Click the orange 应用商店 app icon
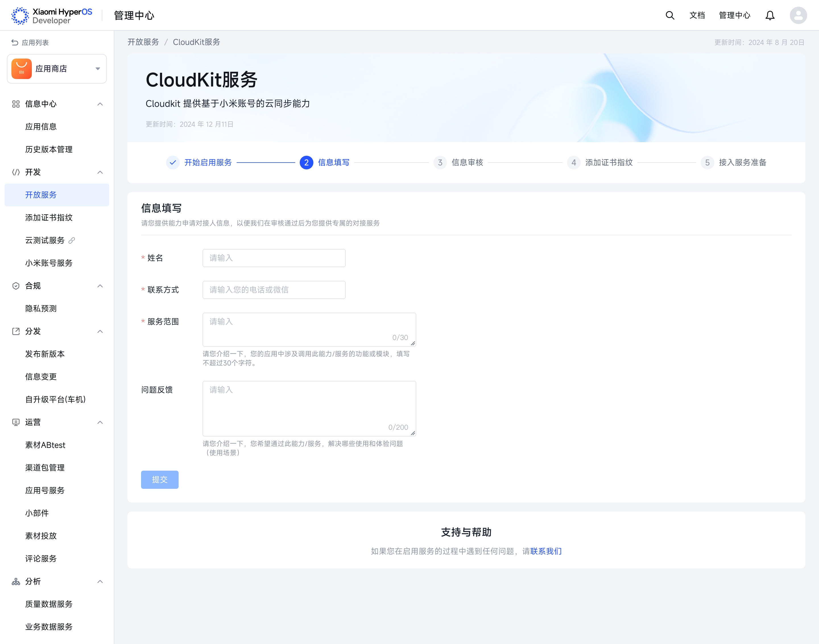This screenshot has height=644, width=819. coord(22,68)
